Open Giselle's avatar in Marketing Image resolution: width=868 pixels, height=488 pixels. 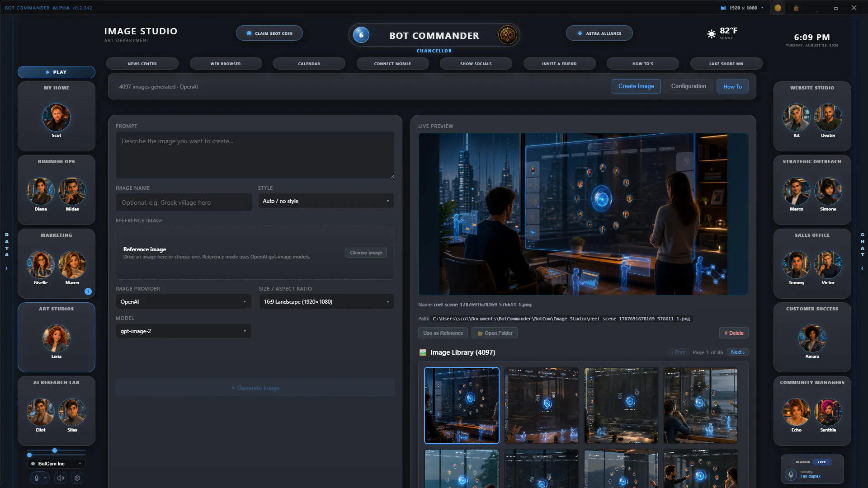pos(41,265)
